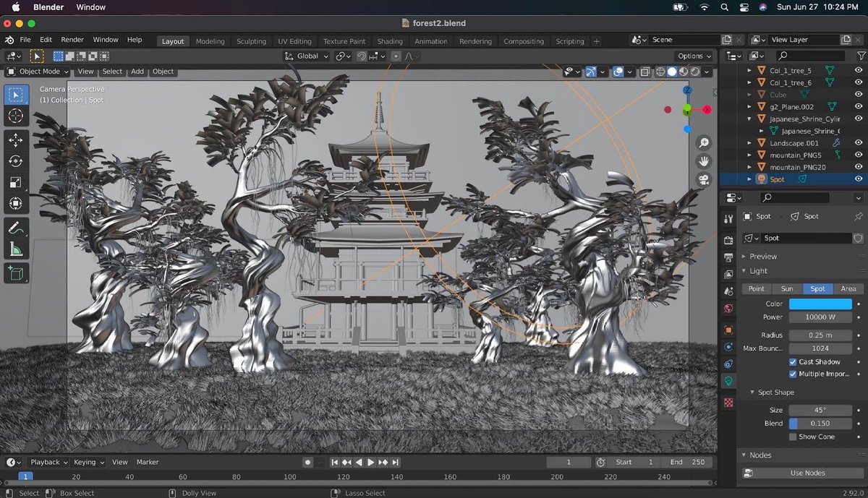Viewport: 868px width, 498px height.
Task: Select the Measure tool
Action: (16, 249)
